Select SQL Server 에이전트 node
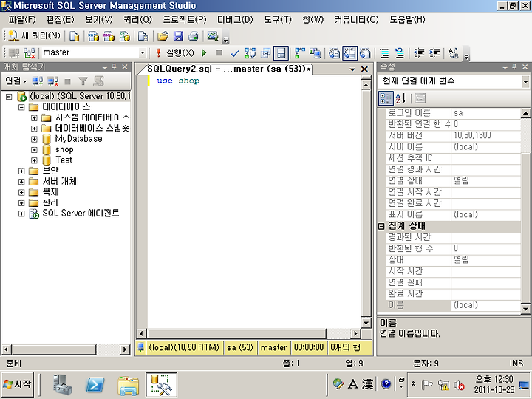Image resolution: width=532 pixels, height=399 pixels. (x=81, y=214)
